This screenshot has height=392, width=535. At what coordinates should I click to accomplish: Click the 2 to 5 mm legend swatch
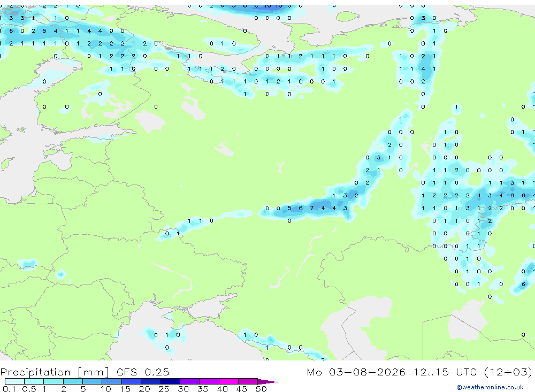pyautogui.click(x=73, y=381)
